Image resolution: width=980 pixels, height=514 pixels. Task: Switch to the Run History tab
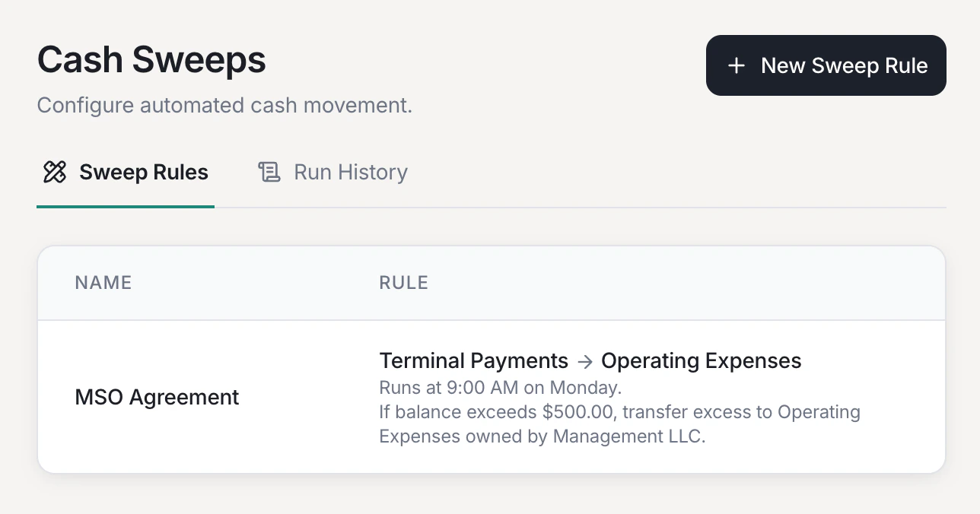[x=350, y=172]
